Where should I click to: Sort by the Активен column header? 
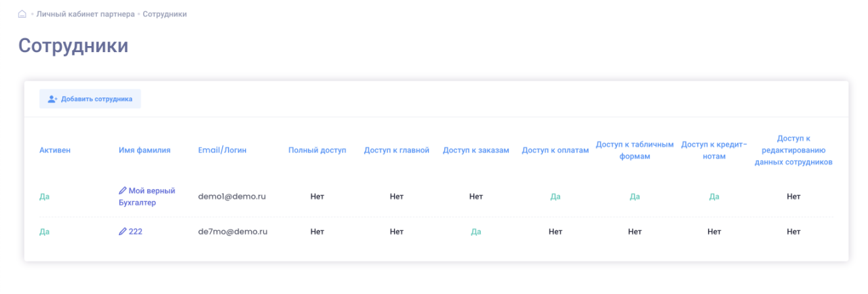(x=54, y=150)
